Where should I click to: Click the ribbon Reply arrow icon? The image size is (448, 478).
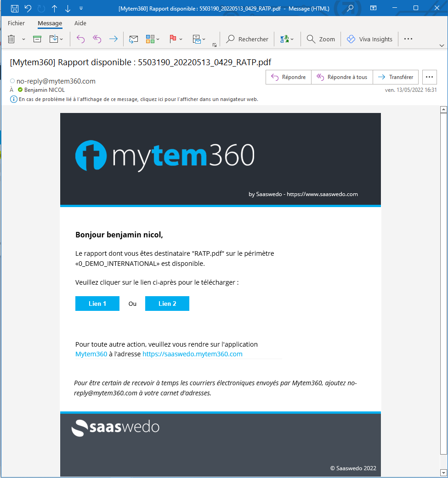pos(80,39)
